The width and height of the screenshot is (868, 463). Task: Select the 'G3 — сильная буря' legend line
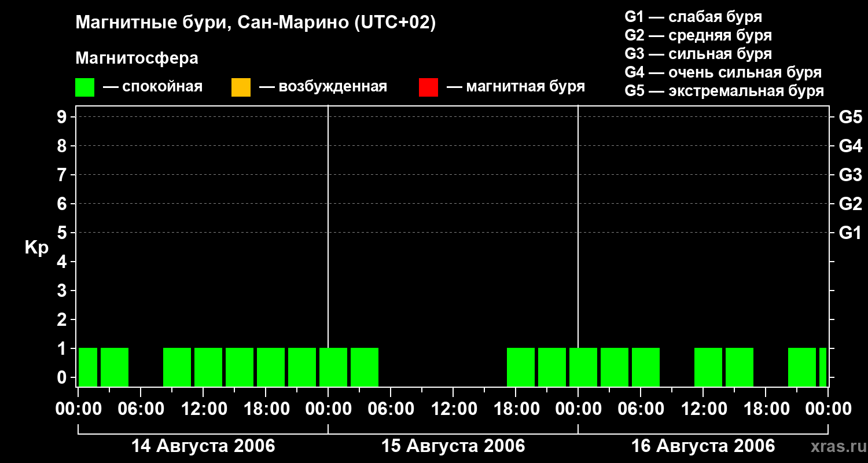698,54
